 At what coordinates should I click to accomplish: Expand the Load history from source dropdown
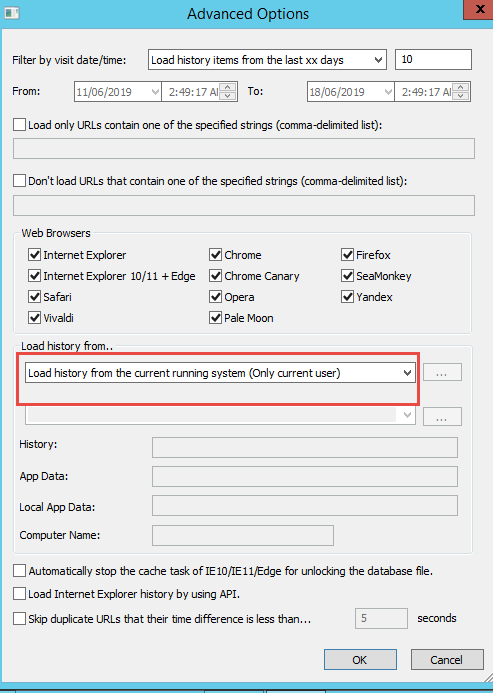point(220,373)
